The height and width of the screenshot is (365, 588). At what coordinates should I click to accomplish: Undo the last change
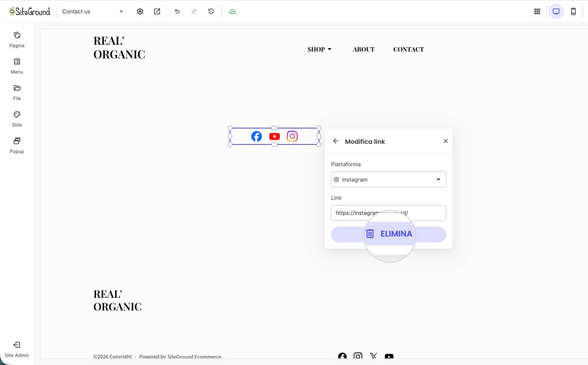177,11
